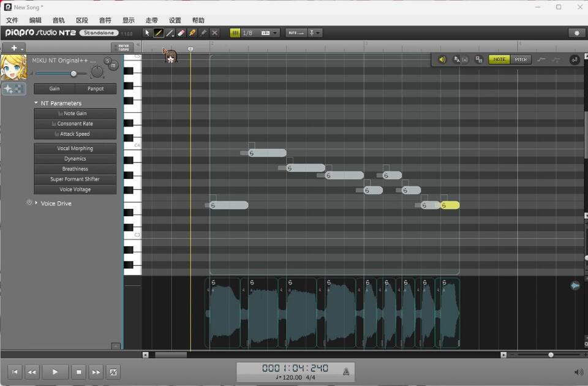Click the track pan knob
The width and height of the screenshot is (588, 386).
pyautogui.click(x=97, y=71)
